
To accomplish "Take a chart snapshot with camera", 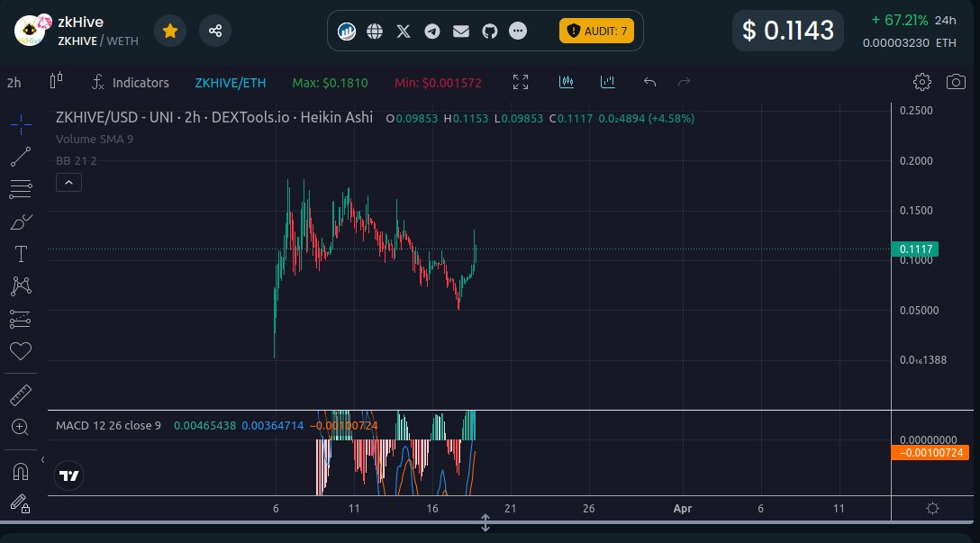I will (x=956, y=82).
